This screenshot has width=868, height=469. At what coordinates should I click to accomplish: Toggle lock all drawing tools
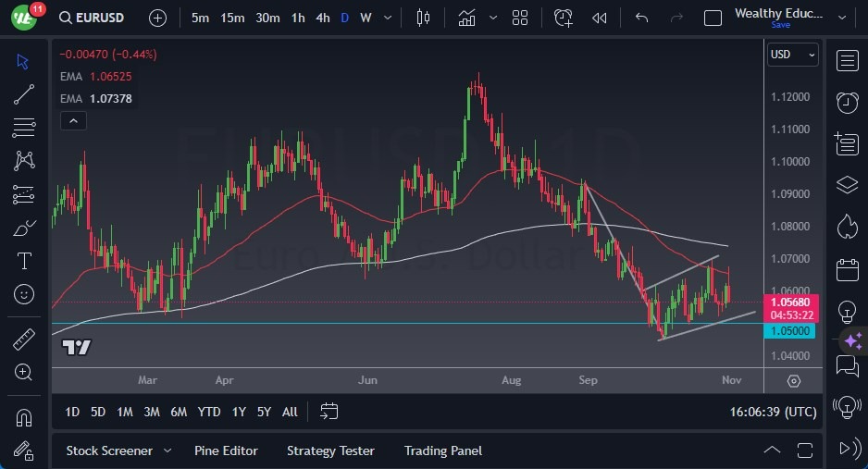coord(24,450)
